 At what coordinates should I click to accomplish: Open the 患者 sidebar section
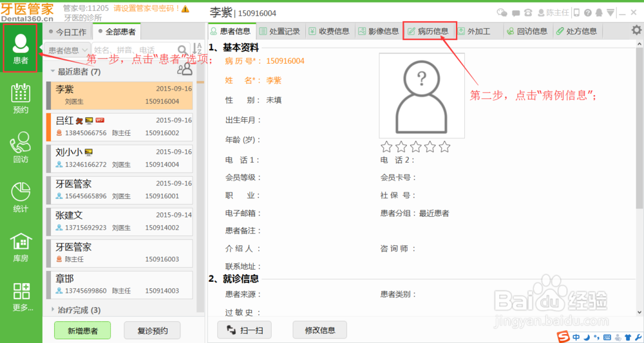(20, 48)
